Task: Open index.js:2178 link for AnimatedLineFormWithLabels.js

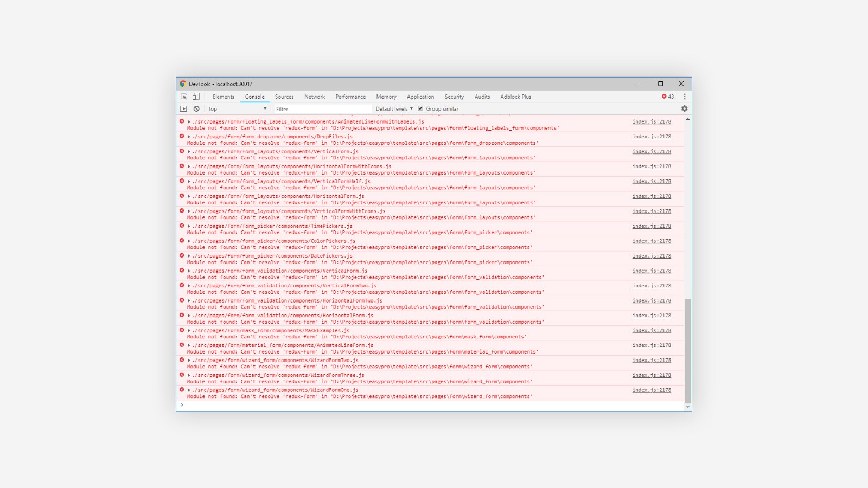Action: (652, 122)
